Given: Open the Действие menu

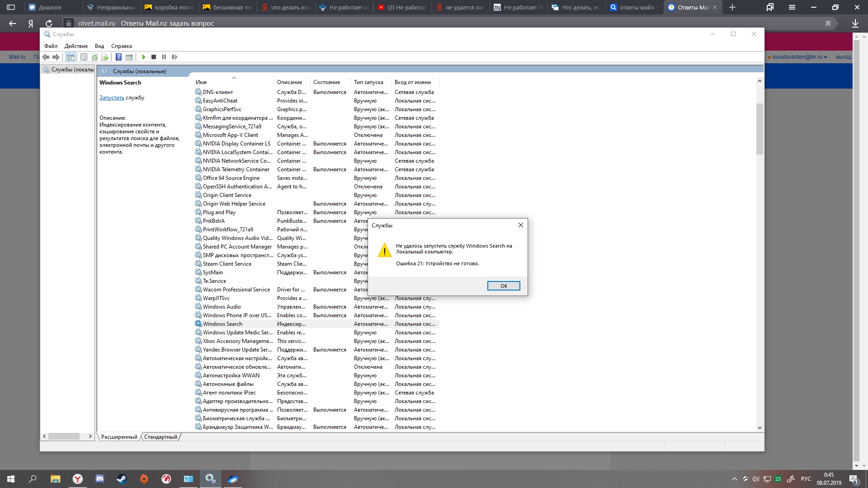Looking at the screenshot, I should [x=76, y=46].
